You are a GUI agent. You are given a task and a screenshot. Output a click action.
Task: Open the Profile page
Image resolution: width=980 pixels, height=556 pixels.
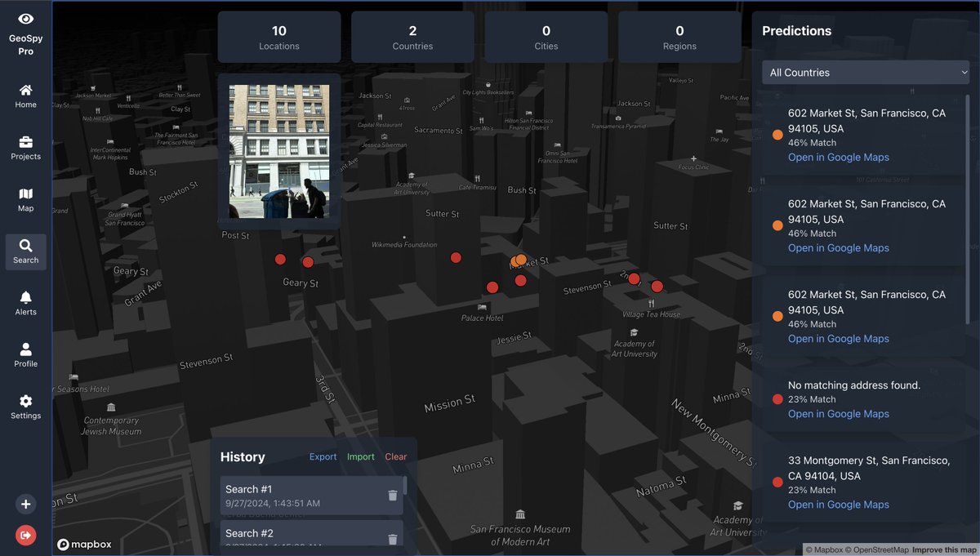(26, 355)
